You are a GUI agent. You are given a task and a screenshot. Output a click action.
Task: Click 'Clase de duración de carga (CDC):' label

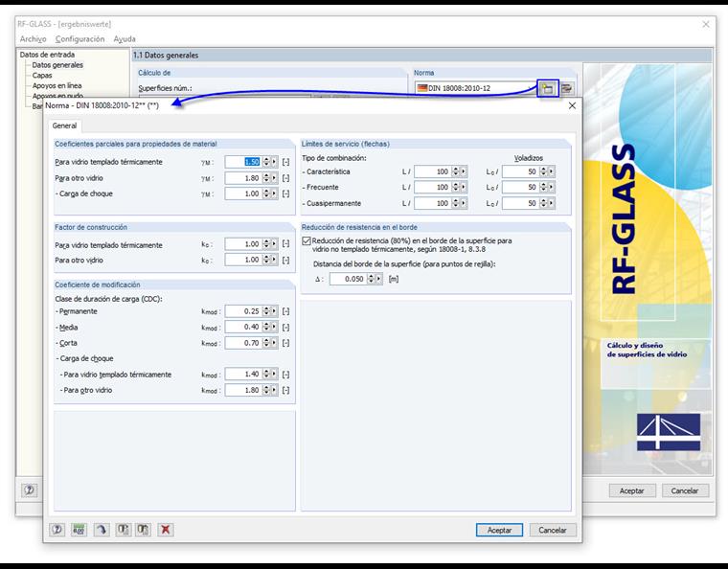coord(108,299)
